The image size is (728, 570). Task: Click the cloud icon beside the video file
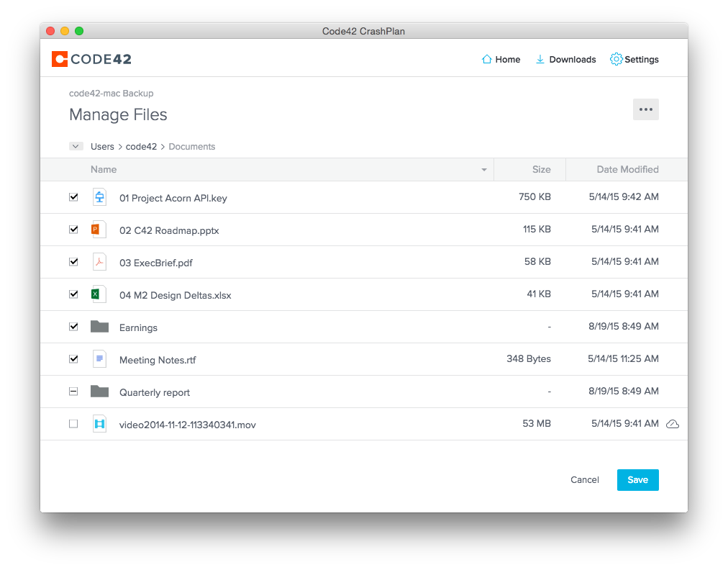pyautogui.click(x=673, y=424)
